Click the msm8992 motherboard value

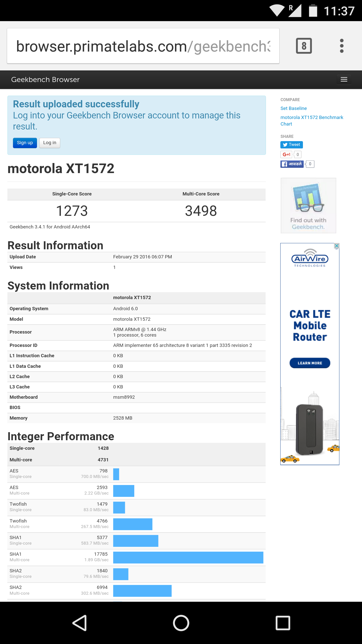(124, 397)
